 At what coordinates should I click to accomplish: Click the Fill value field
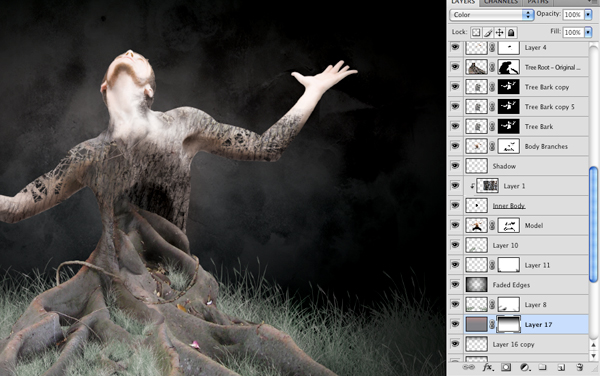coord(573,33)
